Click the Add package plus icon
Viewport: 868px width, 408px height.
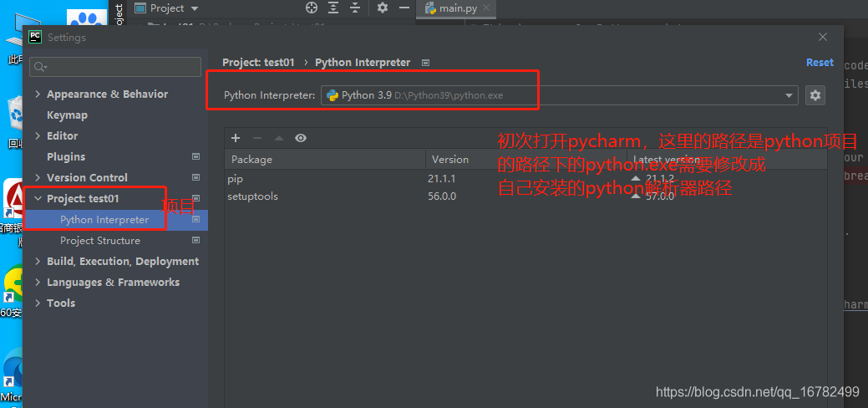[236, 138]
